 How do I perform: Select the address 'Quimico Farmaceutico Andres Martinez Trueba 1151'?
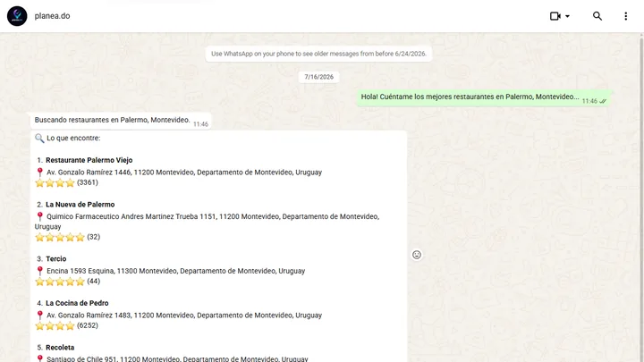click(x=131, y=216)
